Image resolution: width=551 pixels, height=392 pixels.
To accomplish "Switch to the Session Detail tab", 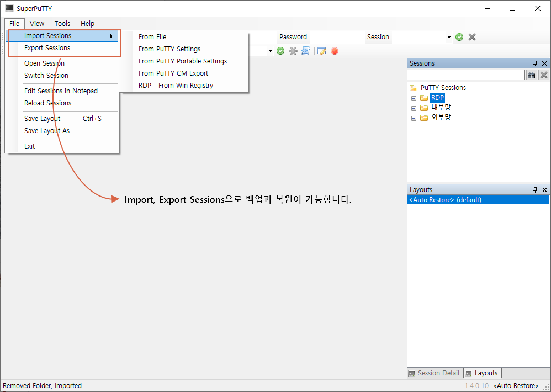I will [x=435, y=373].
